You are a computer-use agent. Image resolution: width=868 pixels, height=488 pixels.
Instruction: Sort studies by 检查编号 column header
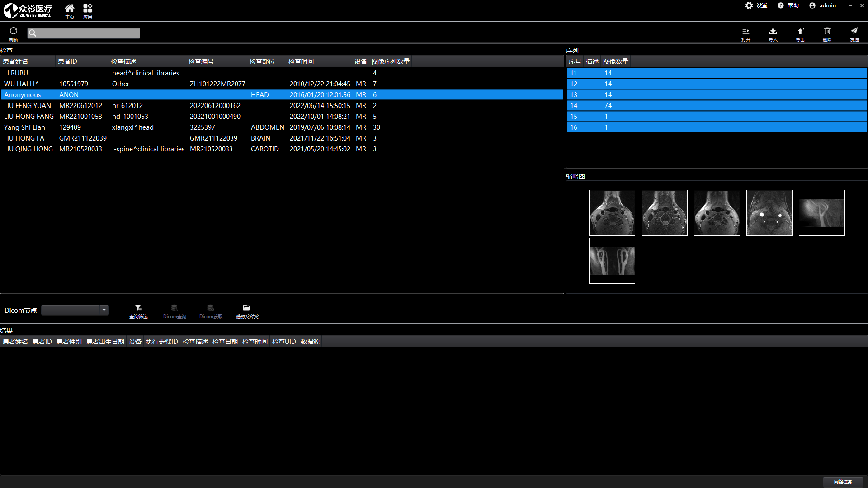click(217, 61)
